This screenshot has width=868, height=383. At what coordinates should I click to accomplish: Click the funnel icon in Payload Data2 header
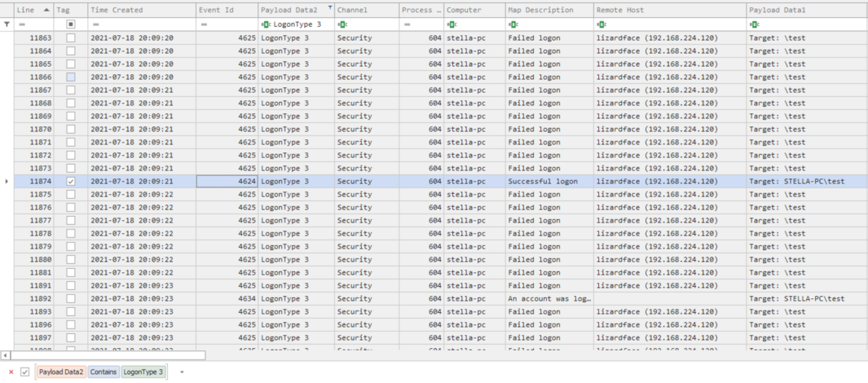point(330,7)
